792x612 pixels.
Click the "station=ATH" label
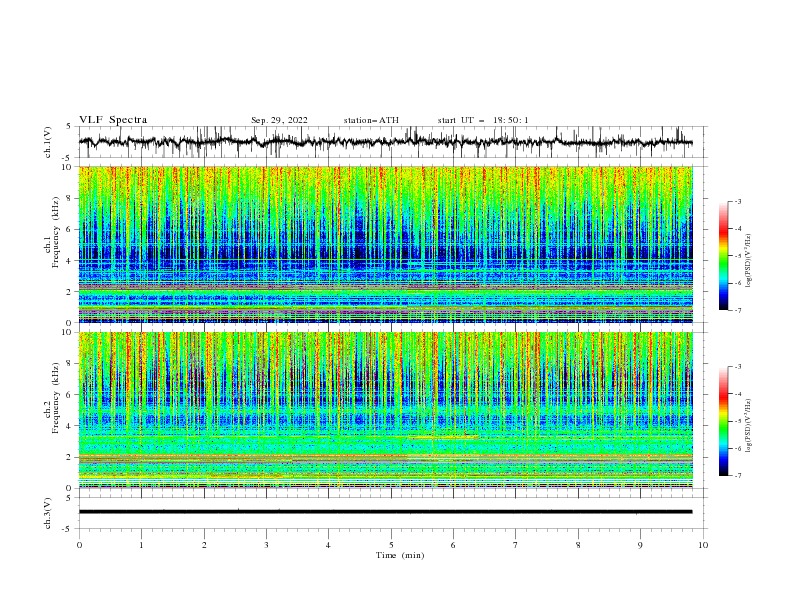[x=371, y=120]
